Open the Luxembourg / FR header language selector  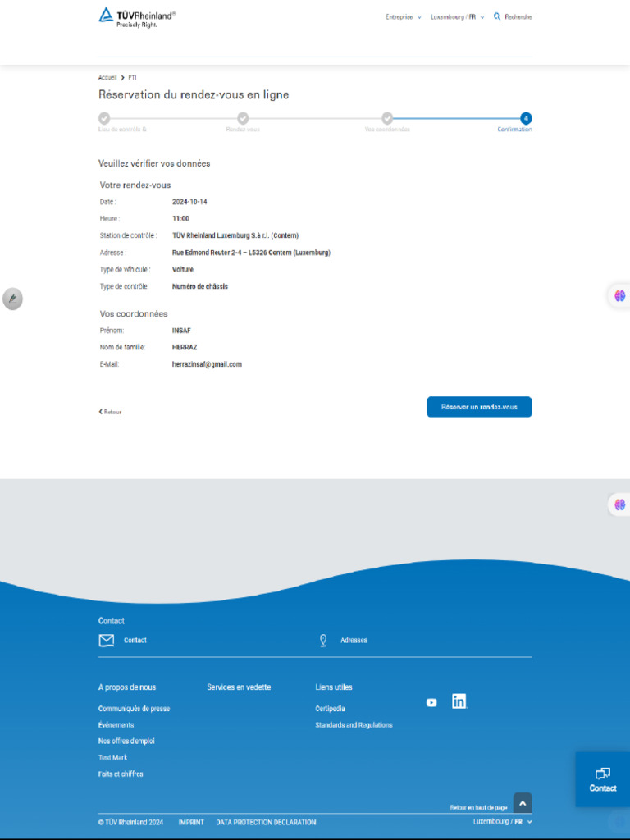tap(457, 17)
